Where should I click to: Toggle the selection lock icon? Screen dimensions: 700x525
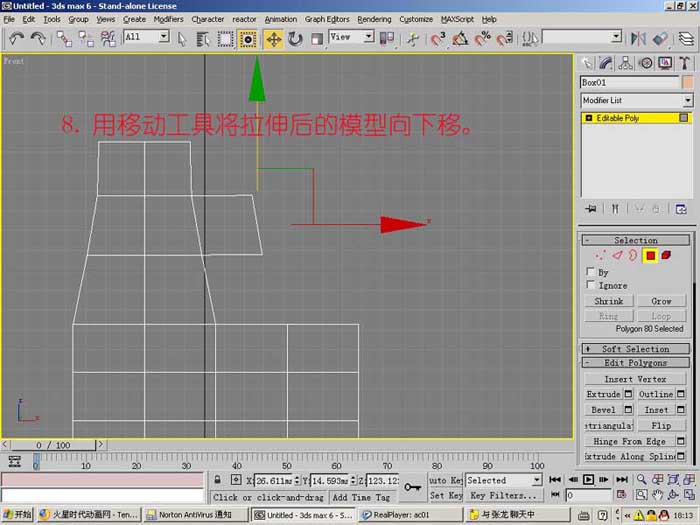coord(217,480)
